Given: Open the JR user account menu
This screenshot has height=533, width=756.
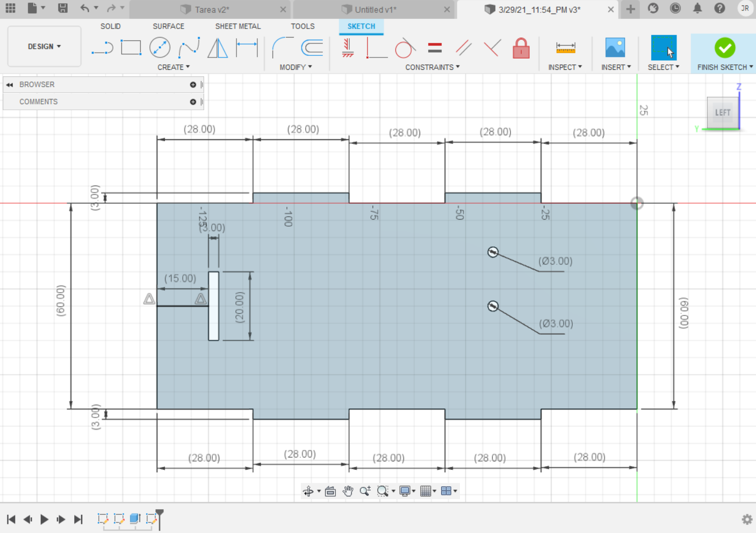Looking at the screenshot, I should 745,8.
